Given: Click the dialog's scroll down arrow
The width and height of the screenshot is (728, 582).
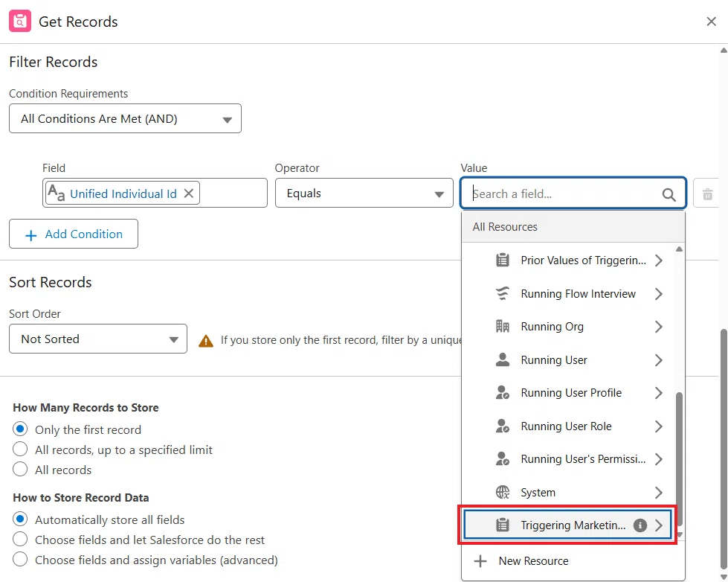Looking at the screenshot, I should click(724, 577).
